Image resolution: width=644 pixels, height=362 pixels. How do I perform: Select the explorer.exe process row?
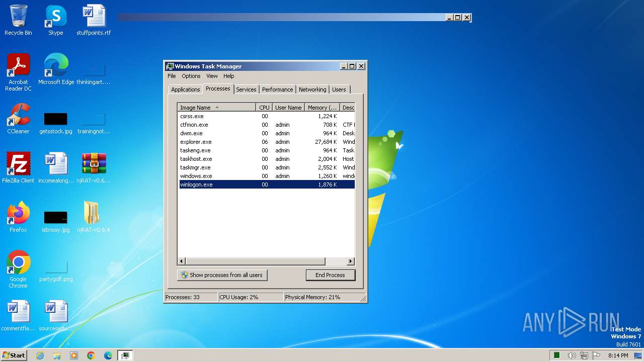pyautogui.click(x=267, y=142)
